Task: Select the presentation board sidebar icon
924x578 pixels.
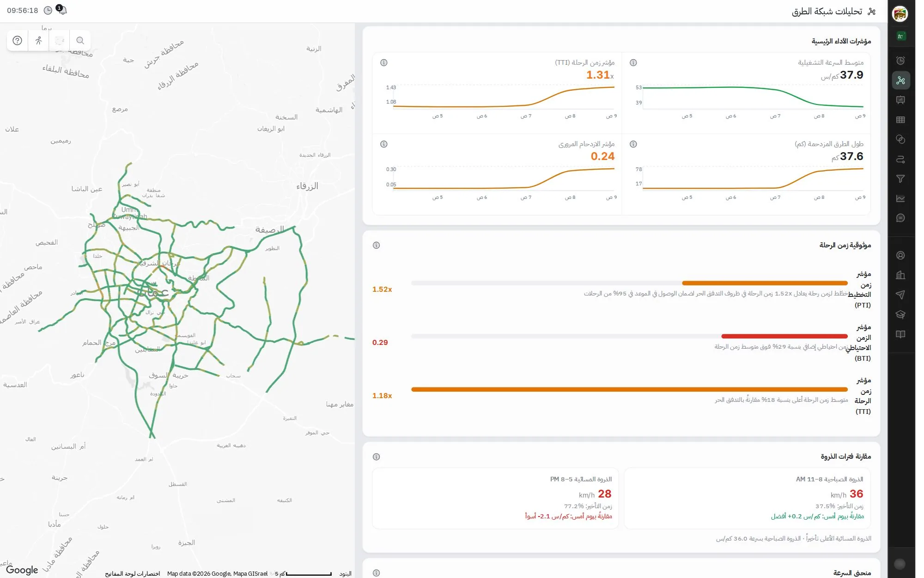Action: tap(900, 100)
